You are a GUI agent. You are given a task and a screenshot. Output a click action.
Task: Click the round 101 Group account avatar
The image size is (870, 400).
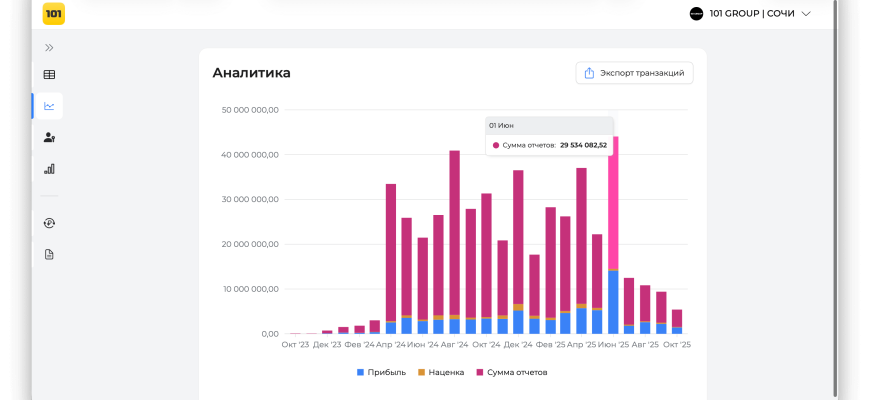[697, 14]
